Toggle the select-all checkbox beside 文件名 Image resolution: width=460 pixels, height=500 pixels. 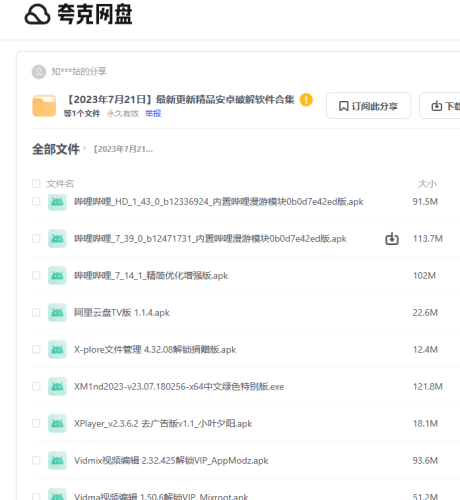36,184
